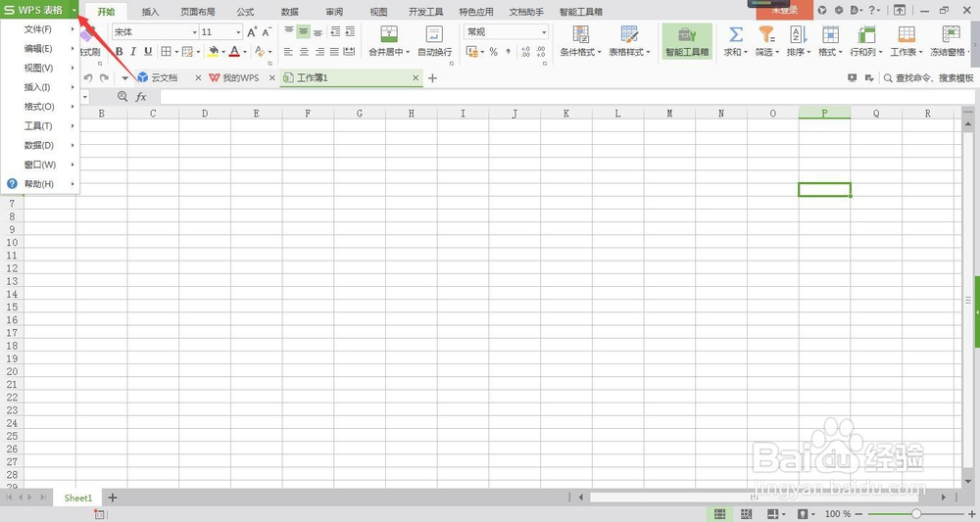
Task: Switch to 页面布局 ribbon tab
Action: [198, 12]
